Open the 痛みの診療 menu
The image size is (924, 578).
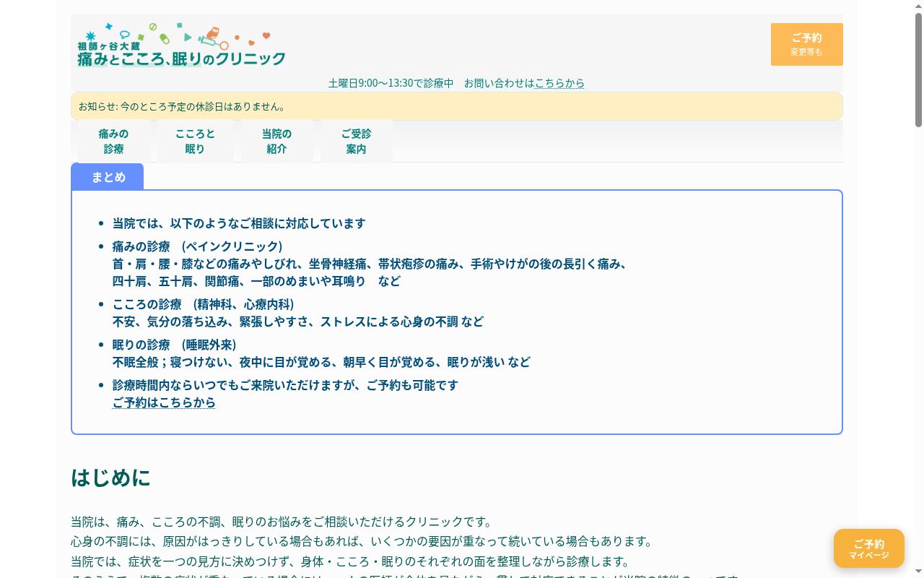[x=113, y=141]
